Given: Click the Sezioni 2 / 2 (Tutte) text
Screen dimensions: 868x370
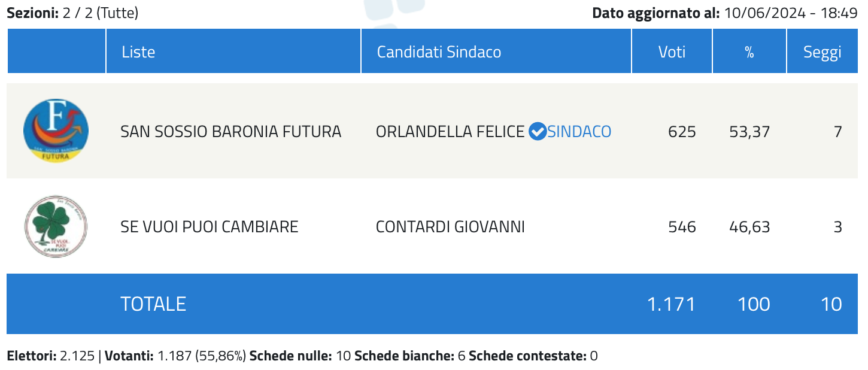Looking at the screenshot, I should tap(72, 13).
